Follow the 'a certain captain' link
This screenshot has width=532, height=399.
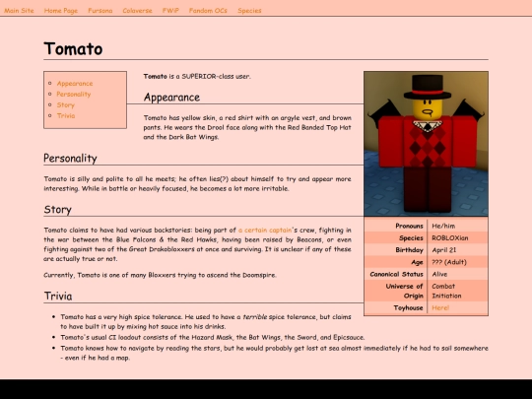click(265, 230)
